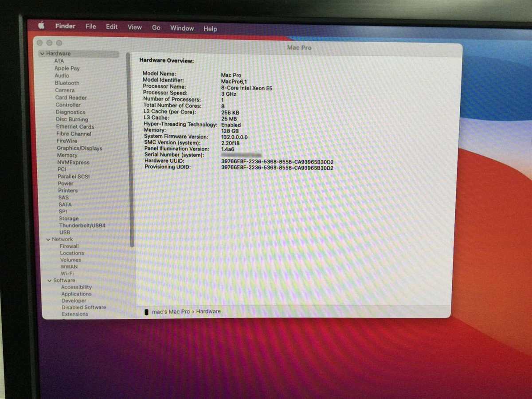Viewport: 532px width, 399px height.
Task: Select Audio in the sidebar
Action: click(x=62, y=75)
